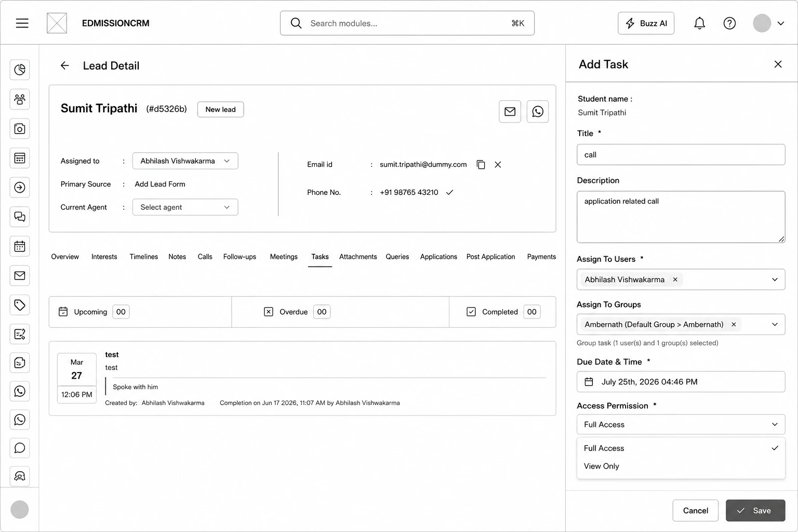Expand the Assigned to dropdown
798x532 pixels.
click(x=185, y=161)
